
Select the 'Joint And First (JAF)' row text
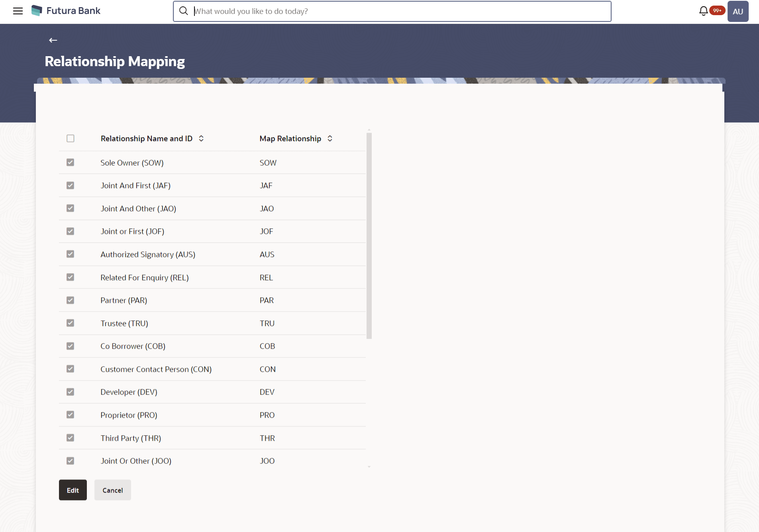pyautogui.click(x=135, y=185)
